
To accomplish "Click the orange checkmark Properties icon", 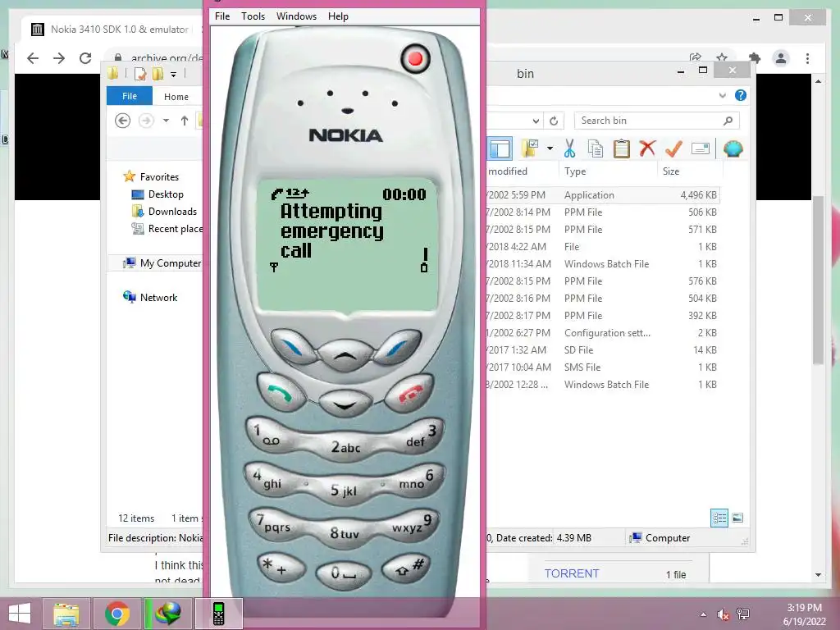I will pos(673,148).
